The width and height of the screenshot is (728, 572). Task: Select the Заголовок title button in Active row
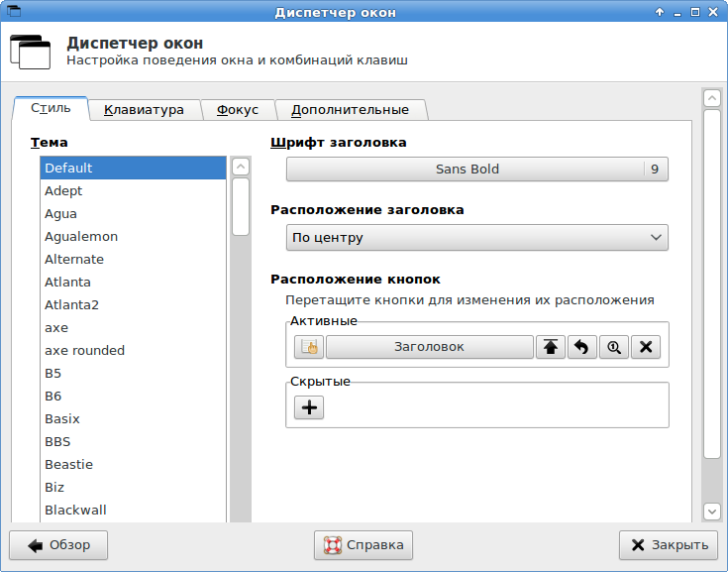click(x=430, y=347)
